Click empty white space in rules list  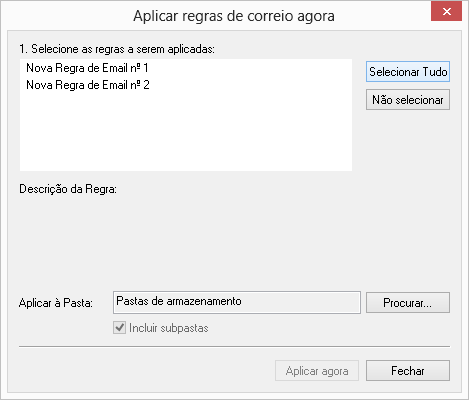pyautogui.click(x=186, y=133)
